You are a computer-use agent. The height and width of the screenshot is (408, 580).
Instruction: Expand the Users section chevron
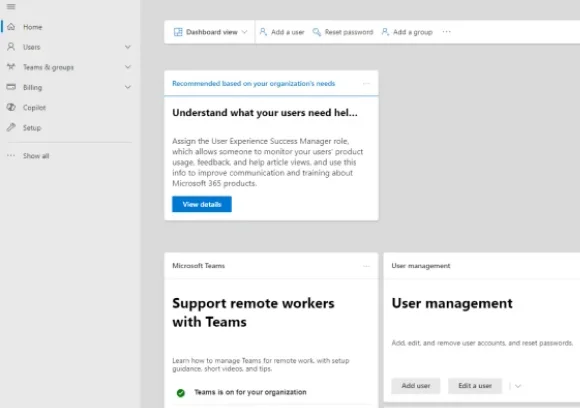click(x=128, y=47)
